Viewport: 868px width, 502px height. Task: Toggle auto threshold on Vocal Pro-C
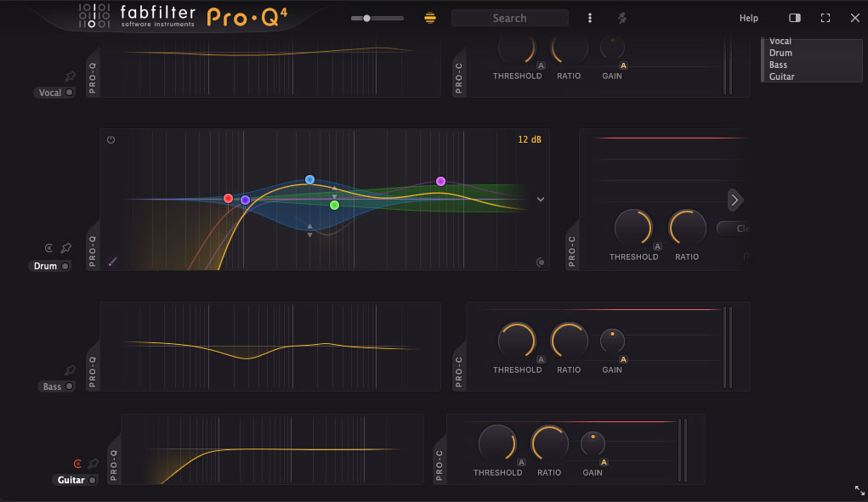click(x=541, y=65)
